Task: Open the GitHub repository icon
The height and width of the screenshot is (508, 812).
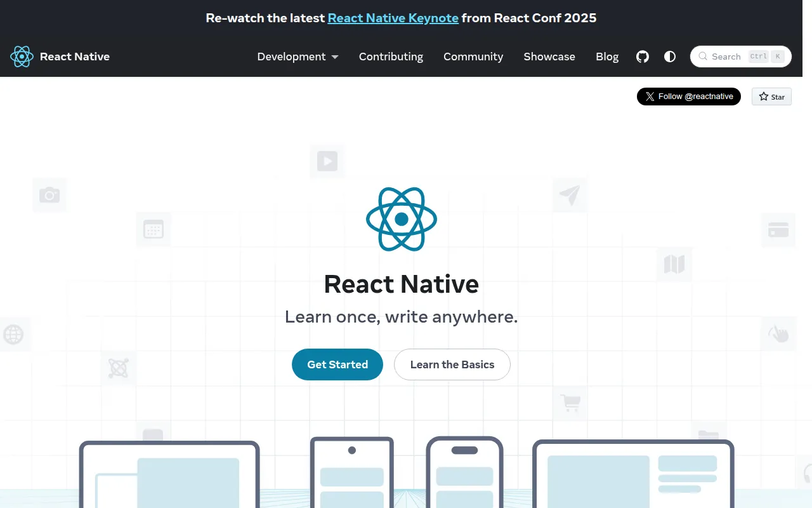Action: point(643,57)
